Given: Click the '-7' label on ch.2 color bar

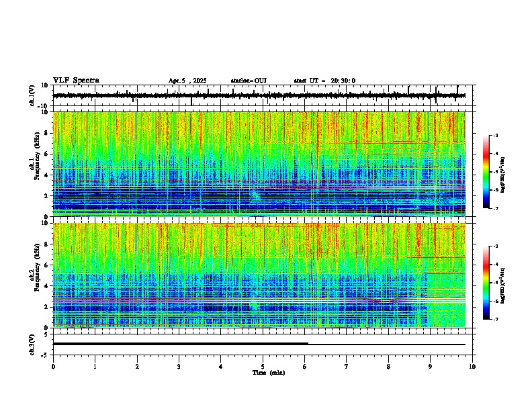Looking at the screenshot, I should tap(495, 319).
